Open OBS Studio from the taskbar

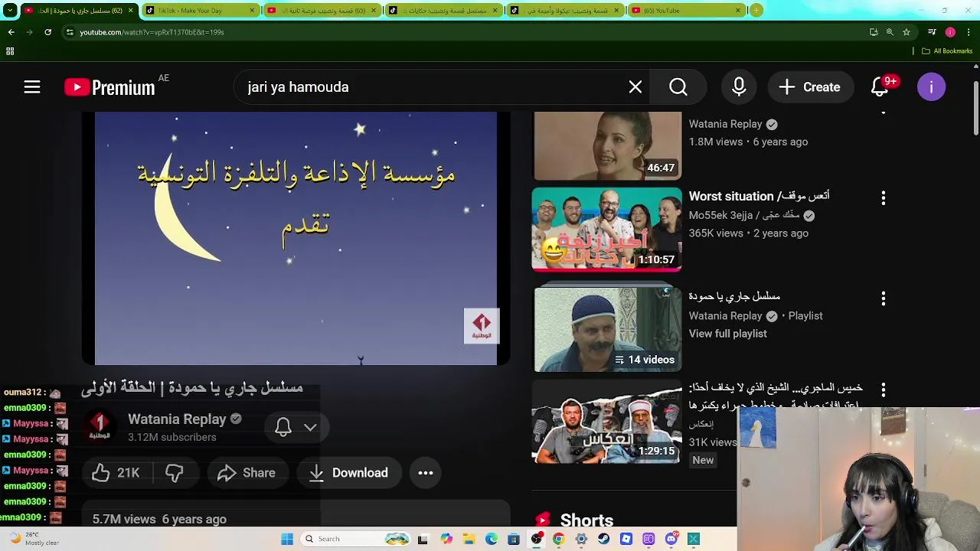tap(536, 539)
